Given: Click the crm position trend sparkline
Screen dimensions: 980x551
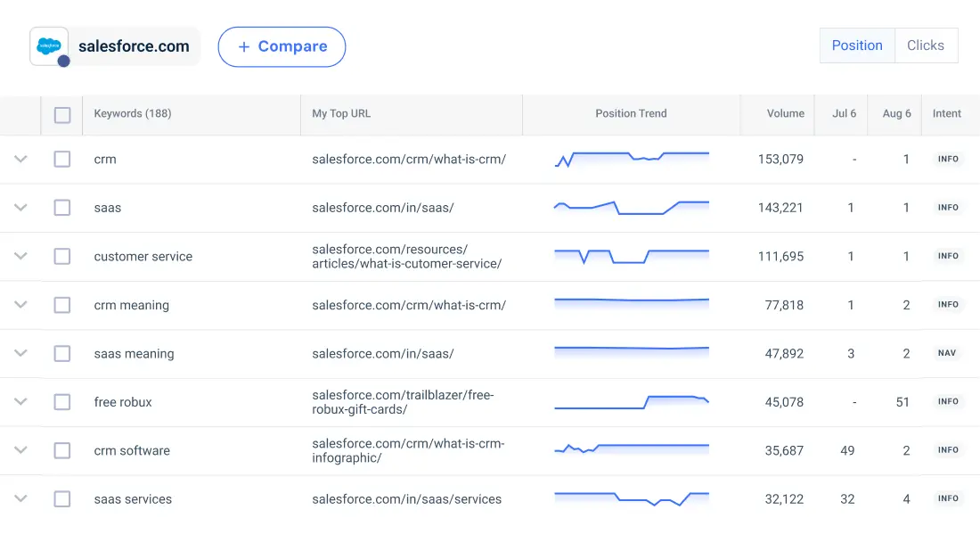Looking at the screenshot, I should point(632,159).
